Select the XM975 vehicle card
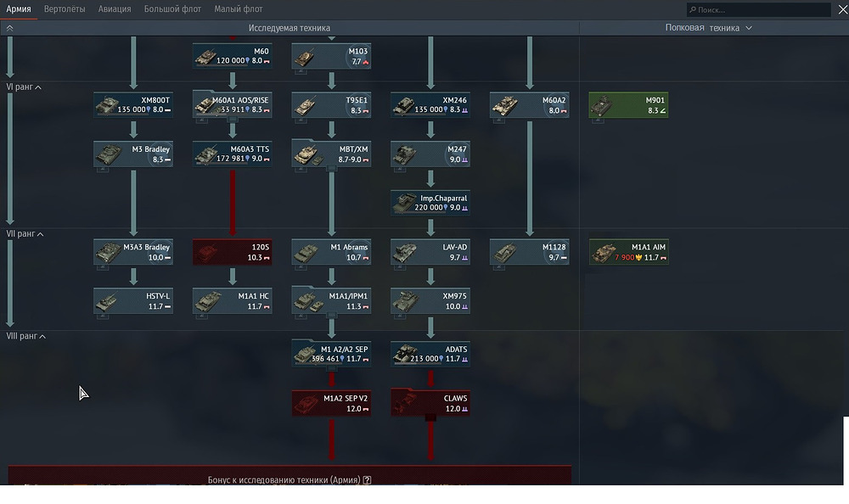 tap(430, 301)
